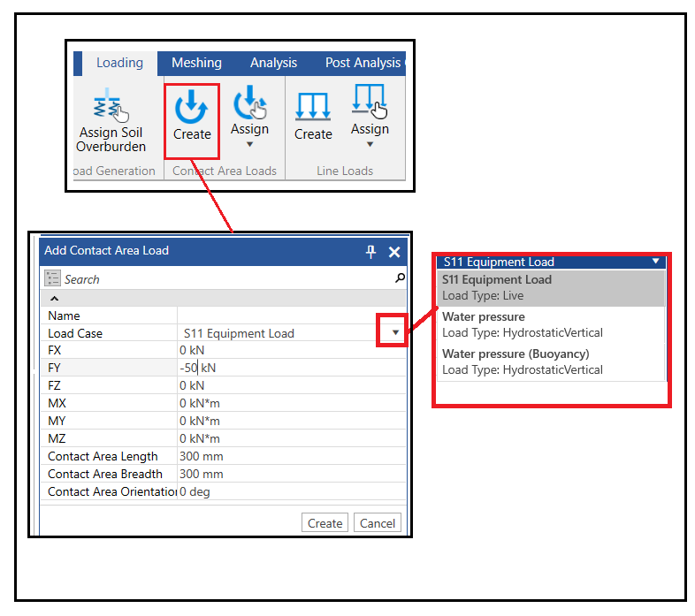Switch to the Meshing tab
Screen dimensions: 695x616
pos(196,63)
